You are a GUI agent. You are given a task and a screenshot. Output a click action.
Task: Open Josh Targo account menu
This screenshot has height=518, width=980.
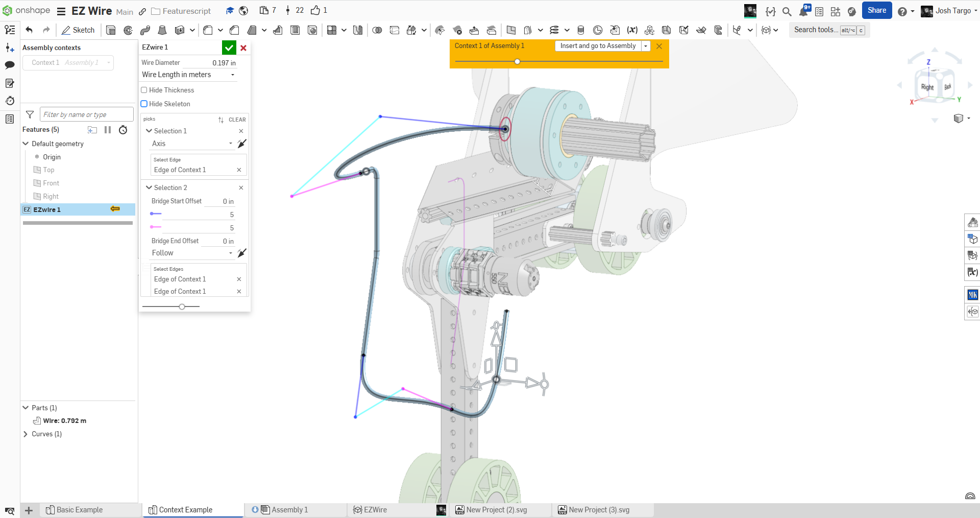click(949, 11)
